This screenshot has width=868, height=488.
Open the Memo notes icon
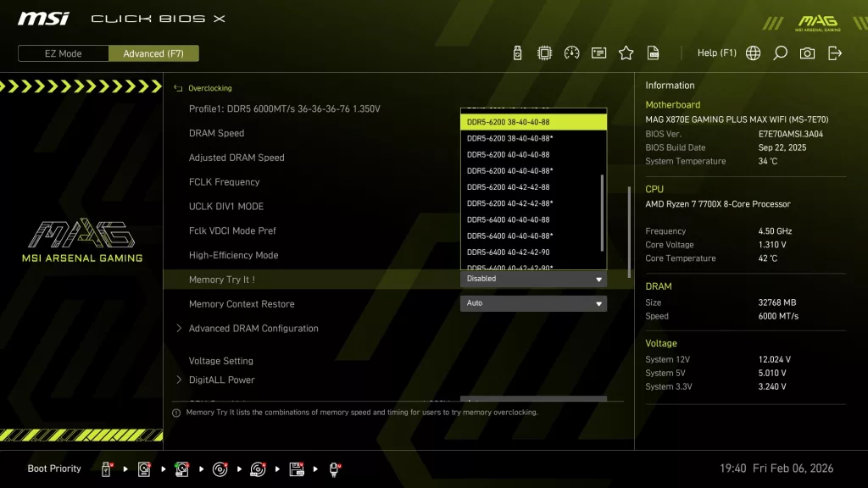click(598, 52)
